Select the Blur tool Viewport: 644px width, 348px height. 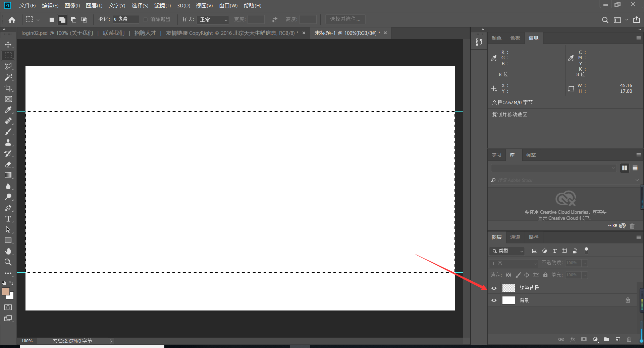8,186
